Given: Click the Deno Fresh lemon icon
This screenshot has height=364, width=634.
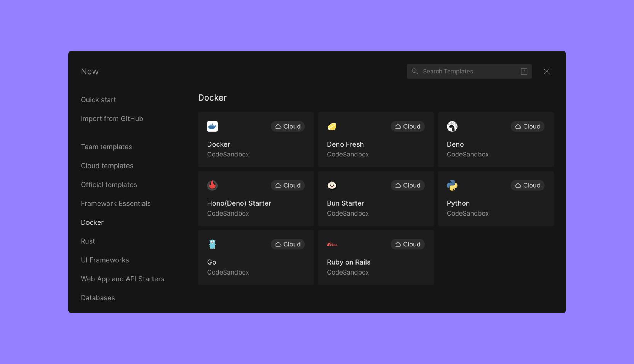Looking at the screenshot, I should tap(332, 126).
